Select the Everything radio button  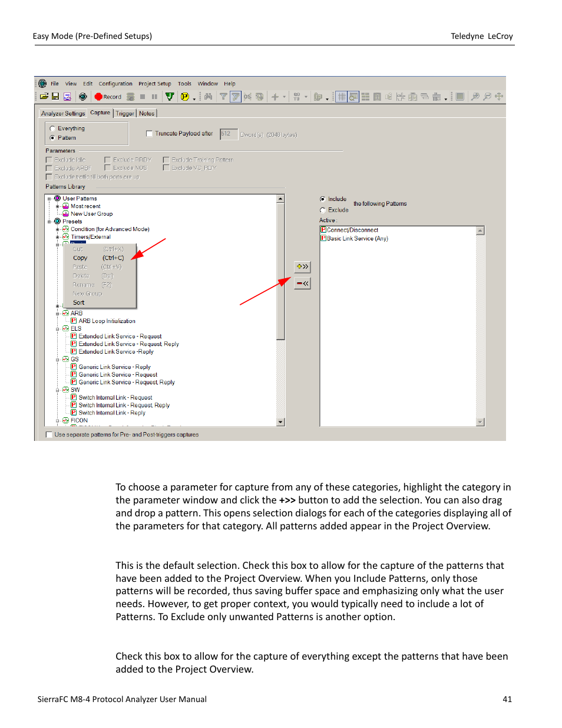[x=52, y=129]
